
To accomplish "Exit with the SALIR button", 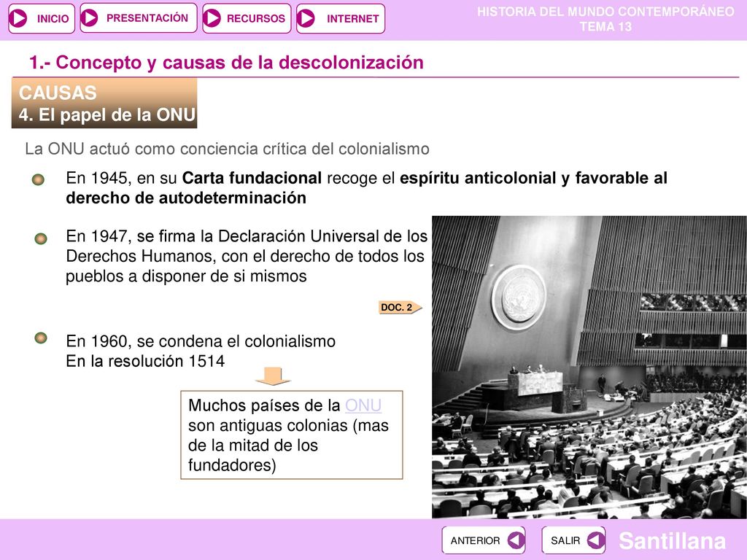I will coord(573,540).
